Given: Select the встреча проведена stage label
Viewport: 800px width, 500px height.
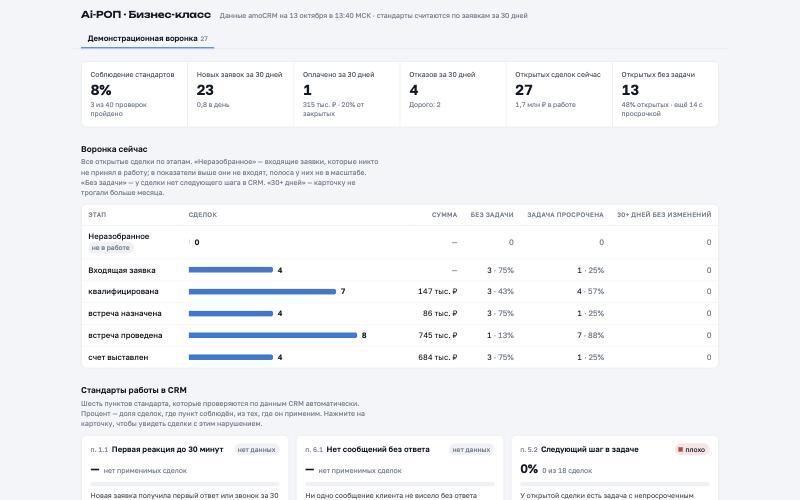Looking at the screenshot, I should click(x=125, y=335).
